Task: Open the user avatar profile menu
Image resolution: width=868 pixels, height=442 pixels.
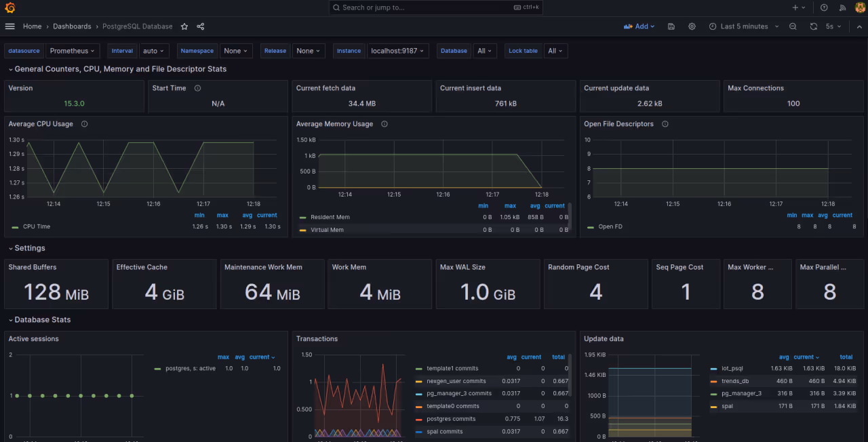Action: [x=860, y=7]
